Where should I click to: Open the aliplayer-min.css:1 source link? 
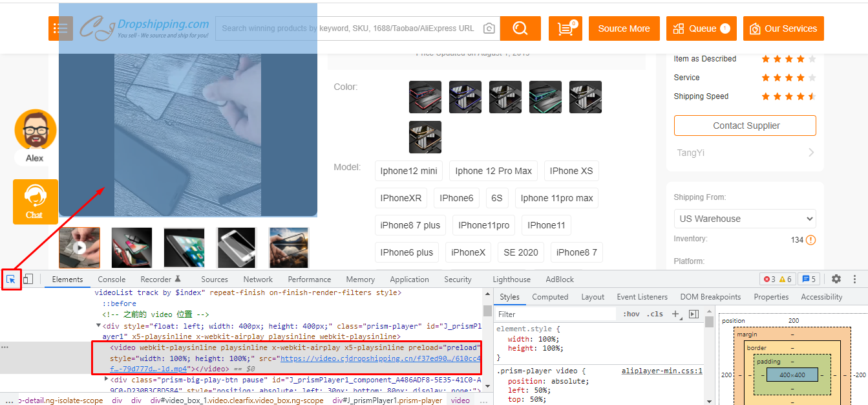point(662,371)
